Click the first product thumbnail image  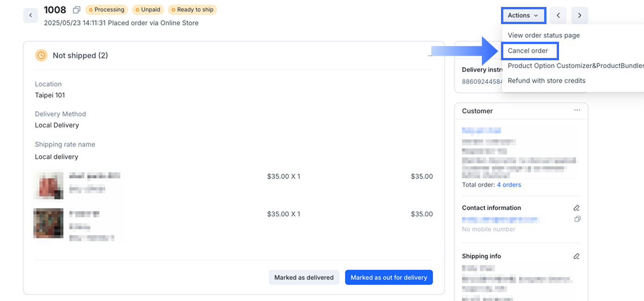point(48,184)
